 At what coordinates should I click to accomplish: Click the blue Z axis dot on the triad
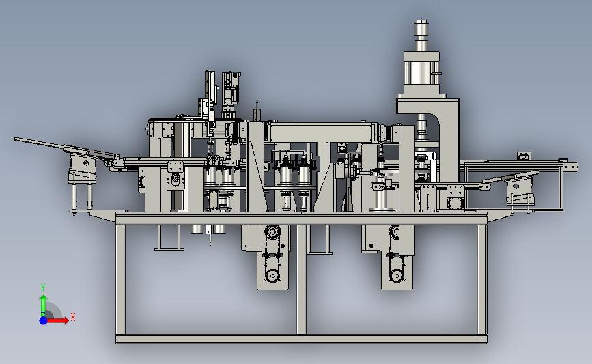(43, 320)
